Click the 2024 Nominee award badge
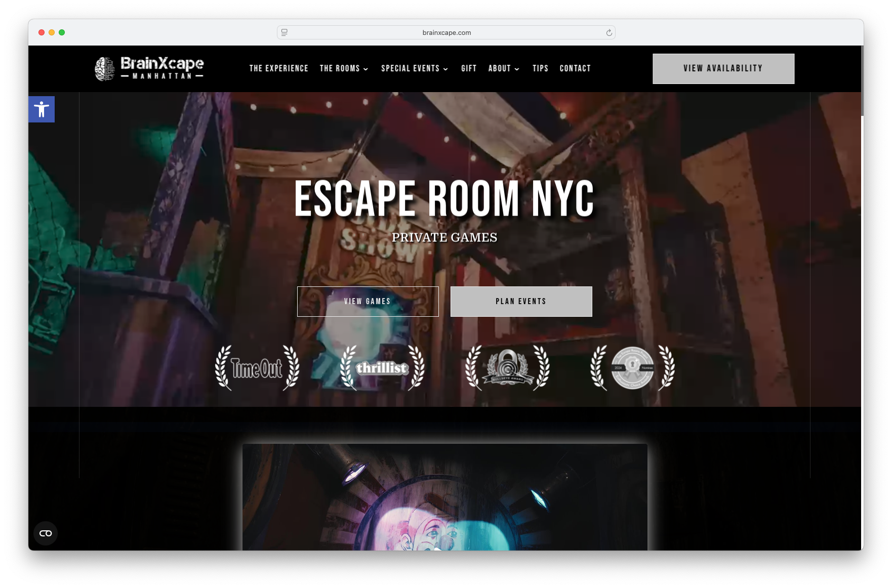Viewport: 892px width, 588px height. pos(632,368)
